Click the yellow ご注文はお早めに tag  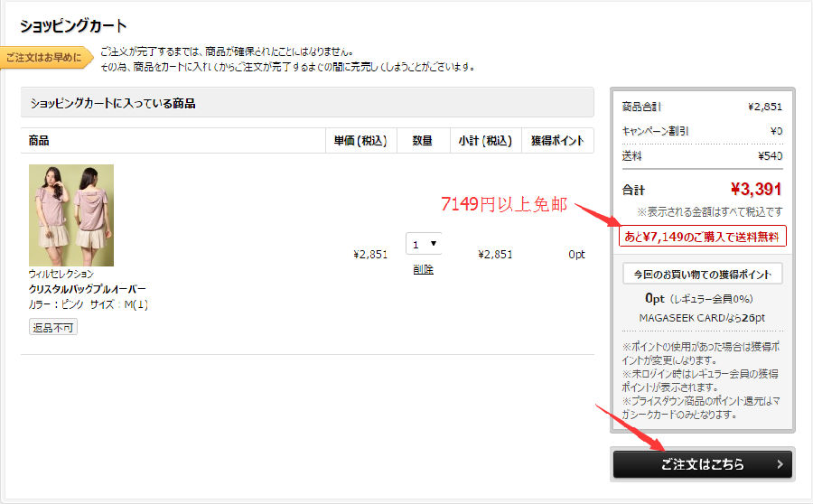[x=45, y=58]
